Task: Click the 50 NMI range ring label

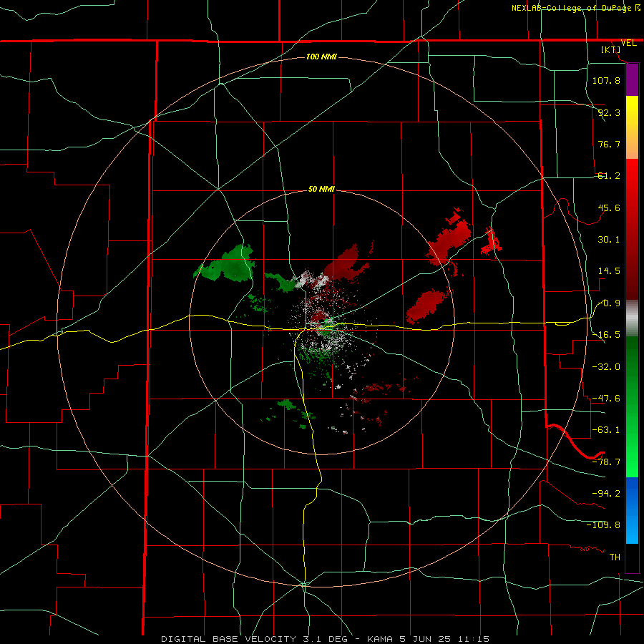Action: 321,189
